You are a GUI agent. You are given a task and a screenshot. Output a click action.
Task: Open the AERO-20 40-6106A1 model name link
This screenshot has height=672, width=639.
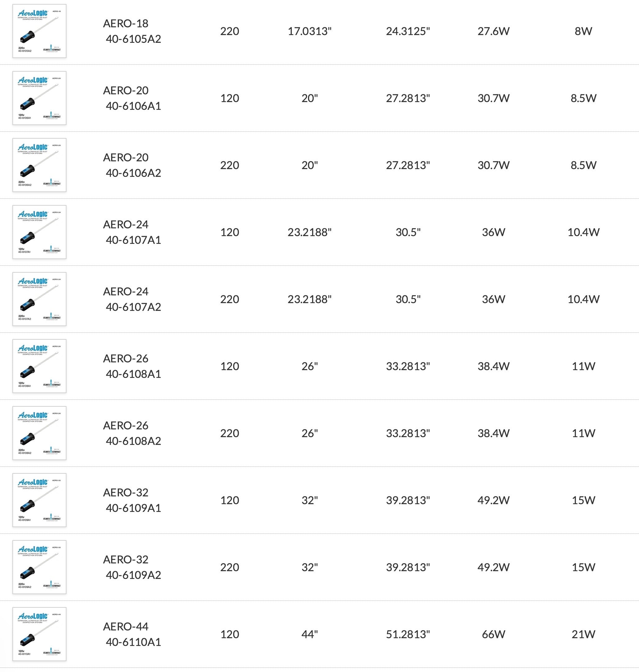[132, 98]
